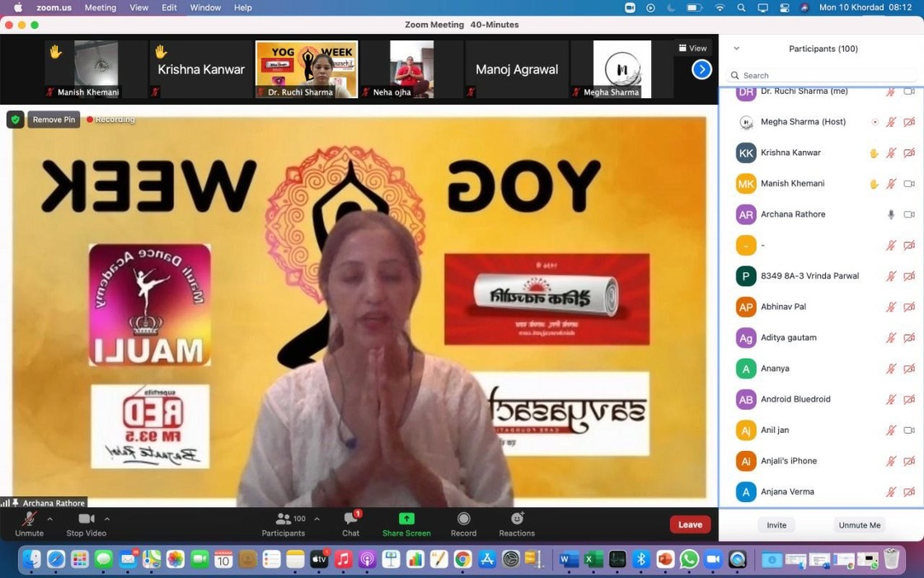
Task: Open PowerPoint from the Dock
Action: (665, 558)
